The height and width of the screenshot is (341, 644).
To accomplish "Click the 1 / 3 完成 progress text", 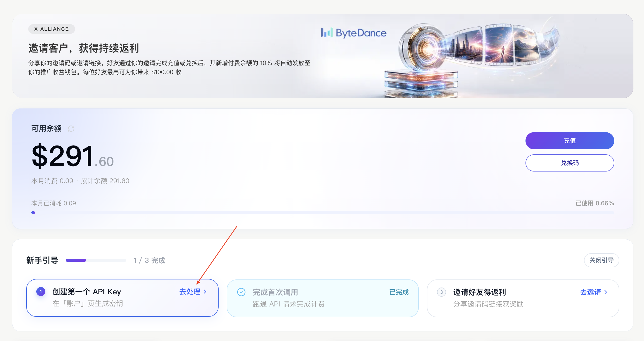I will 149,260.
